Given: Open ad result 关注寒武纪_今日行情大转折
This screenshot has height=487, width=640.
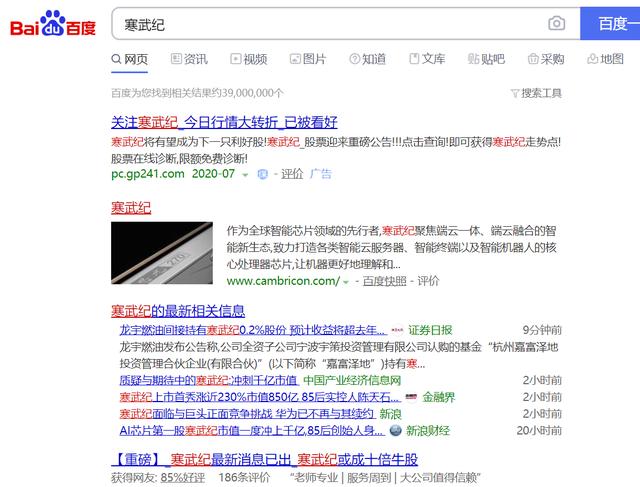Looking at the screenshot, I should (224, 122).
